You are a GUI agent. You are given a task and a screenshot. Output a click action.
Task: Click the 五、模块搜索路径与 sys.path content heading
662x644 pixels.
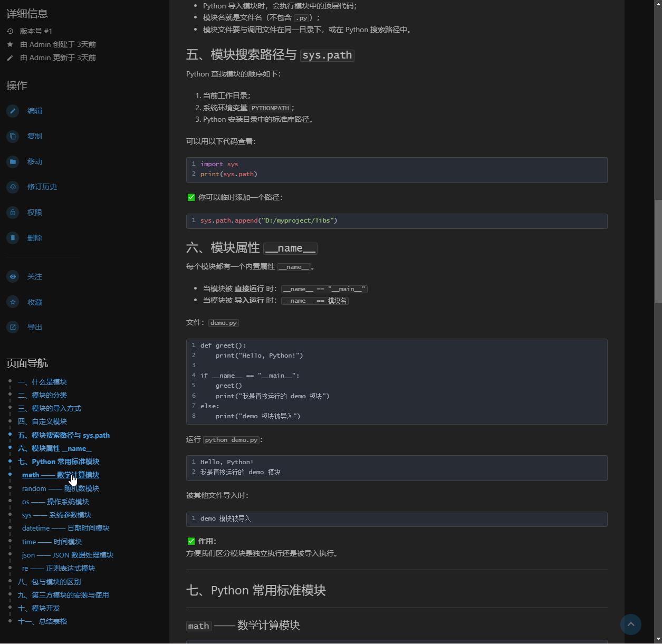(270, 55)
